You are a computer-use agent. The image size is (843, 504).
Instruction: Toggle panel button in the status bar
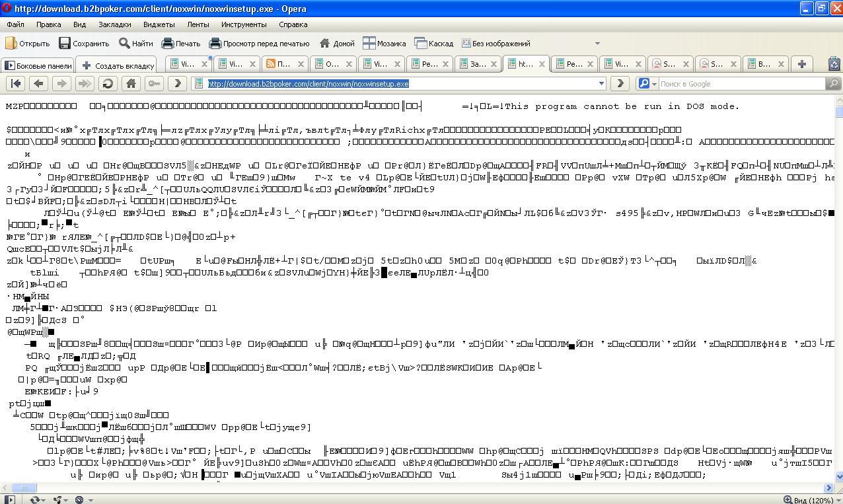tap(9, 499)
